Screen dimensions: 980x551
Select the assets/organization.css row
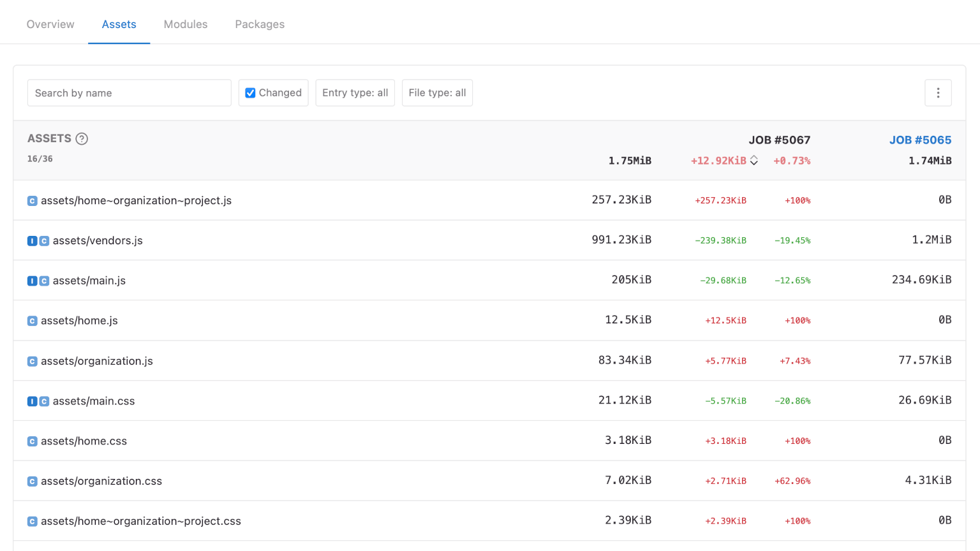click(101, 481)
